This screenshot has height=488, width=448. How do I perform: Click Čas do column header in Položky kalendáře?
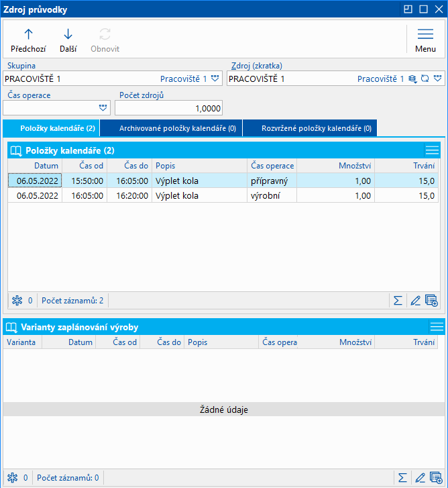pos(129,166)
